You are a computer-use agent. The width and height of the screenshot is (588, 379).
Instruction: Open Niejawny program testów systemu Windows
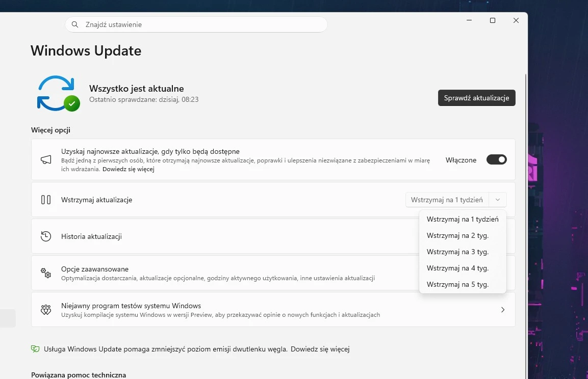click(x=273, y=310)
